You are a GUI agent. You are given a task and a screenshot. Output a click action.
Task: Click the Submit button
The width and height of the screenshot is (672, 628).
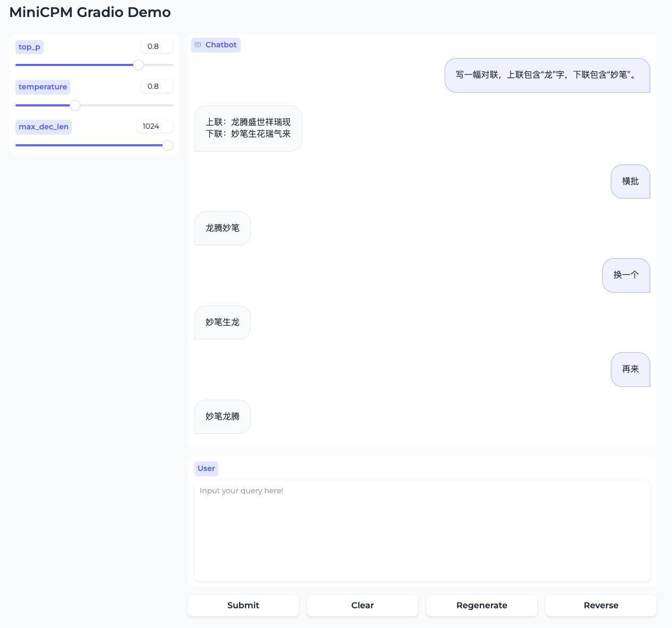[x=243, y=606]
